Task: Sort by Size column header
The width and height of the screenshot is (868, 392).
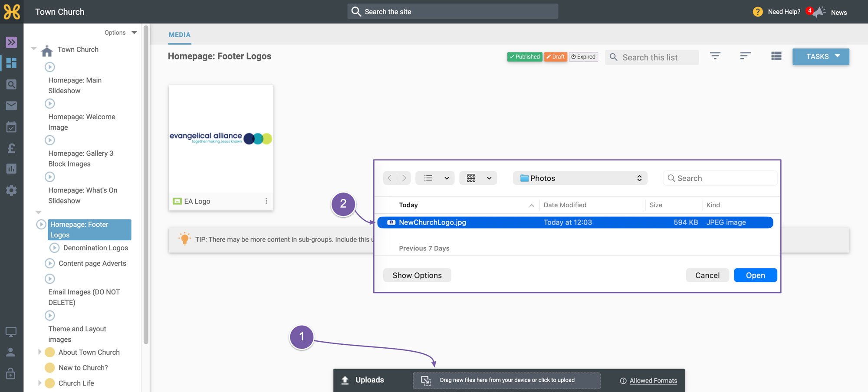Action: 656,205
